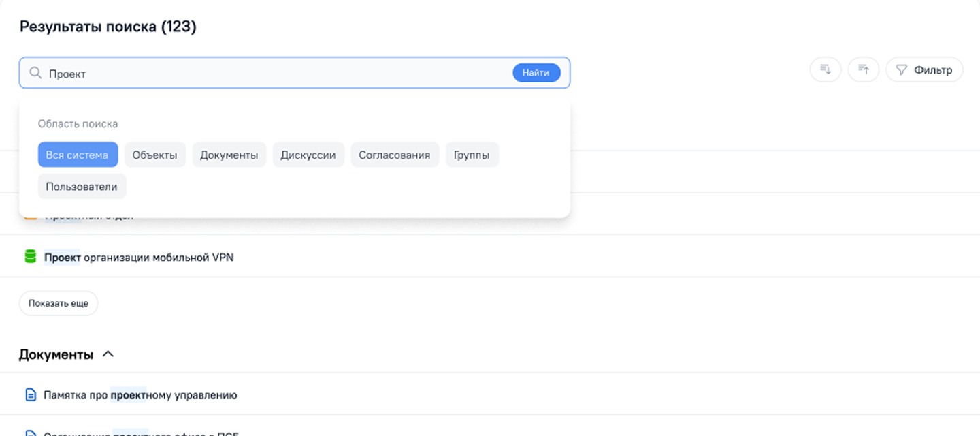980x436 pixels.
Task: Expand more results with Показать еще
Action: [59, 303]
